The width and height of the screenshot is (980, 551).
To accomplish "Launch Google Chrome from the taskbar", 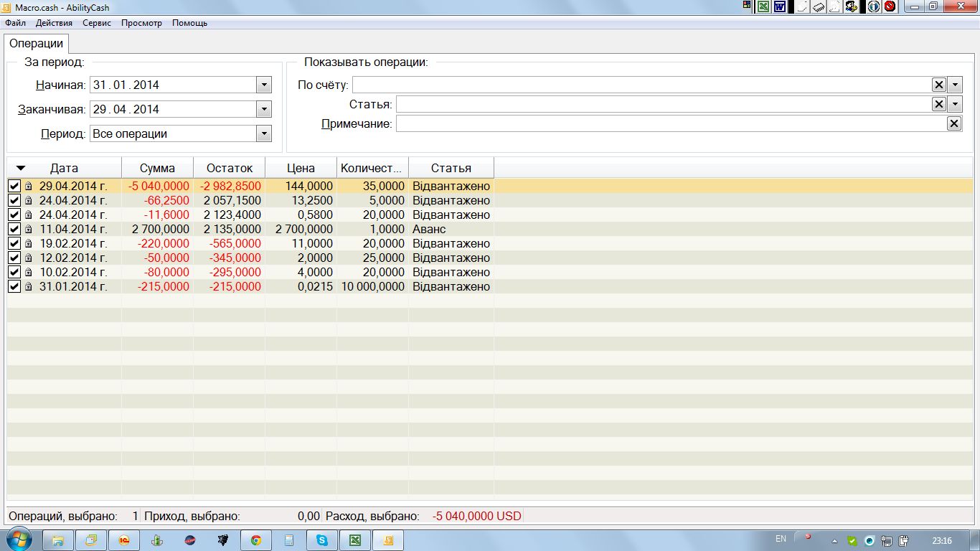I will click(255, 540).
